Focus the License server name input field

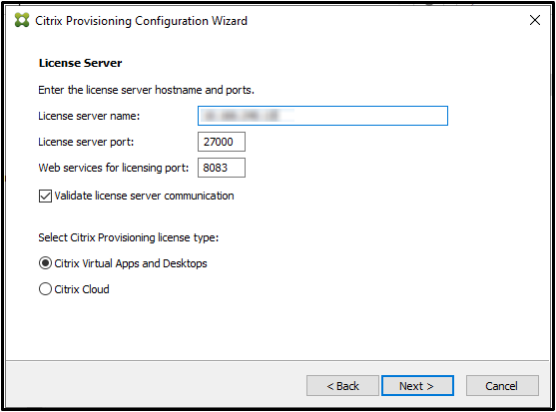click(323, 116)
